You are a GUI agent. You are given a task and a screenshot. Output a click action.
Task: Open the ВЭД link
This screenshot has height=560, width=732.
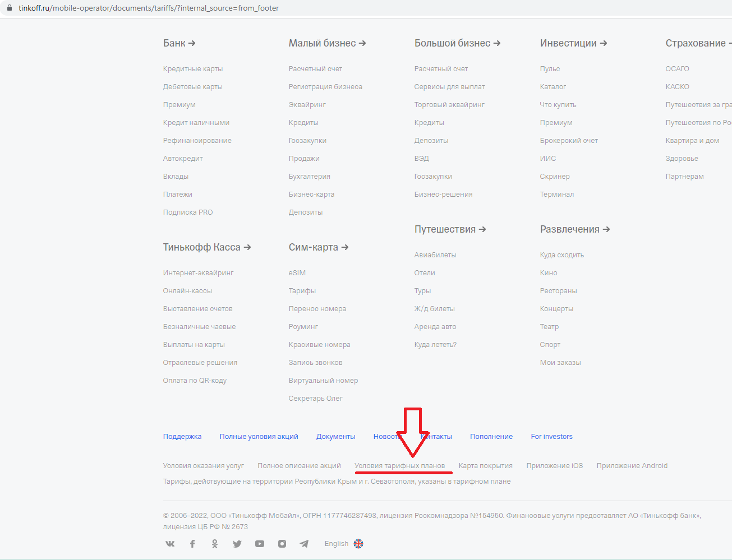tap(422, 159)
